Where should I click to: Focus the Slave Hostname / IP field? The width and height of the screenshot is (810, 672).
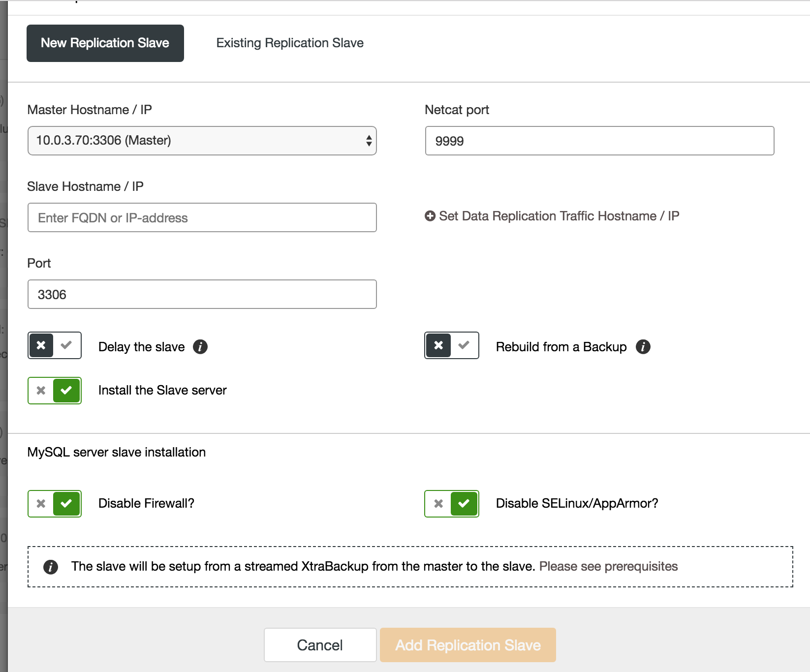point(202,217)
